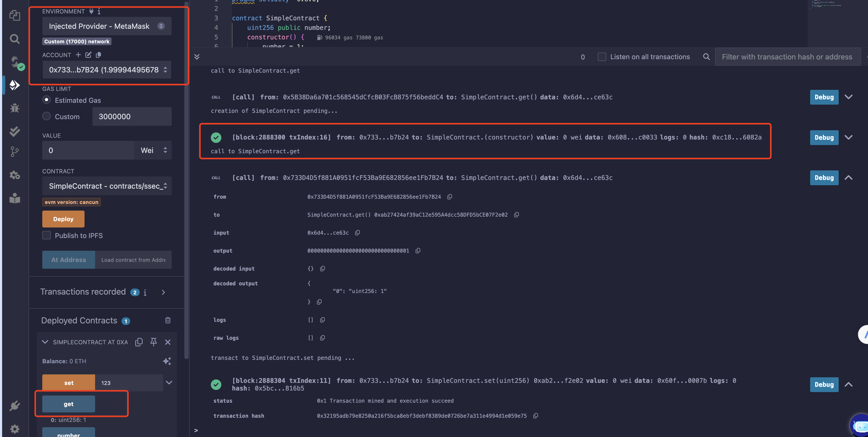Open the File Explorer sidebar icon
This screenshot has width=868, height=437.
15,15
